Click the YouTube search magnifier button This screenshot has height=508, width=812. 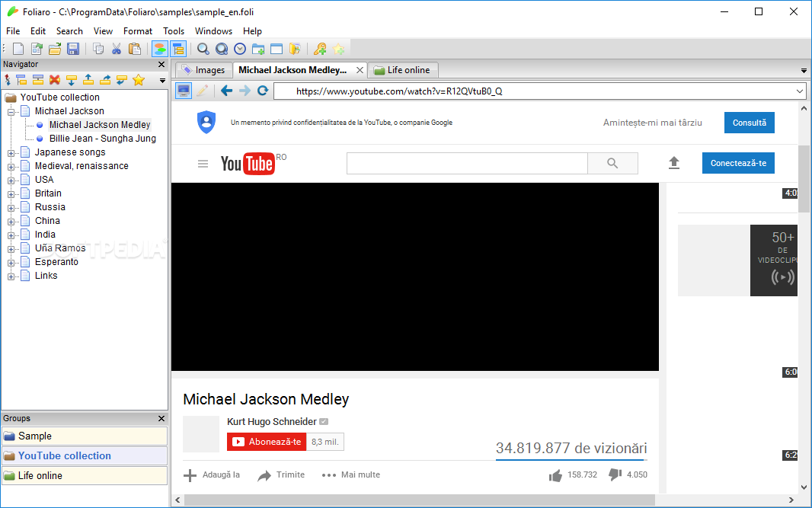pos(612,163)
